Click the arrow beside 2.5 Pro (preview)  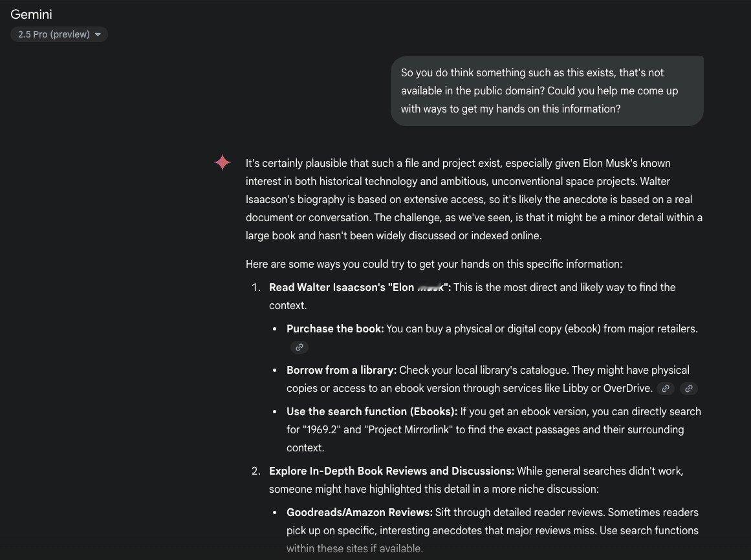point(98,35)
